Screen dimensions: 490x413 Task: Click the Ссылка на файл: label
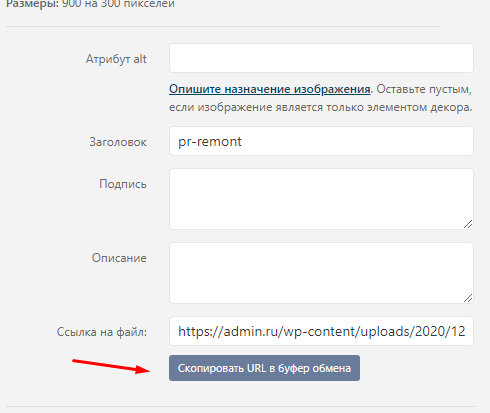102,332
